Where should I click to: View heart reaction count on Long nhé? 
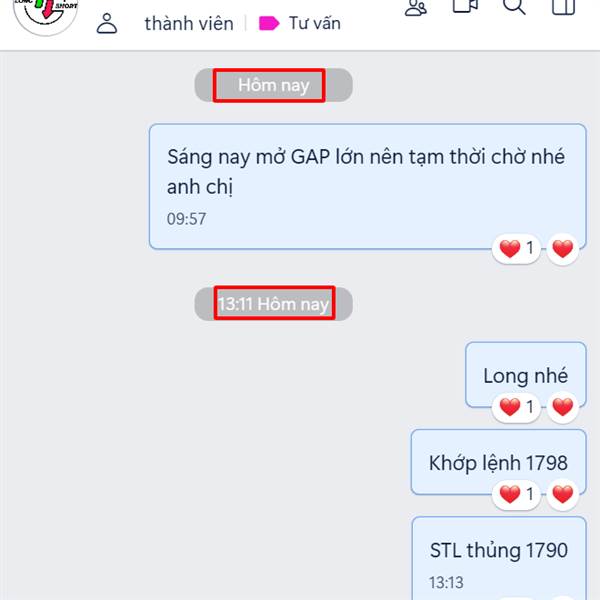click(516, 407)
